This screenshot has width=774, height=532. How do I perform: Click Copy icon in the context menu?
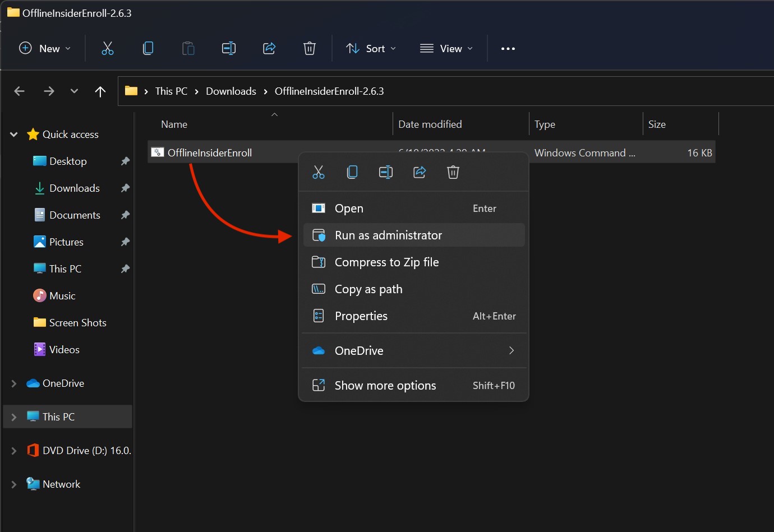point(352,172)
